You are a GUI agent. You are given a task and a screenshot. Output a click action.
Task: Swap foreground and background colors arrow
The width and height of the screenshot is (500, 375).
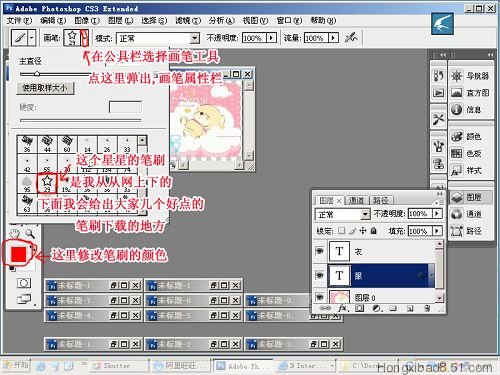point(33,248)
